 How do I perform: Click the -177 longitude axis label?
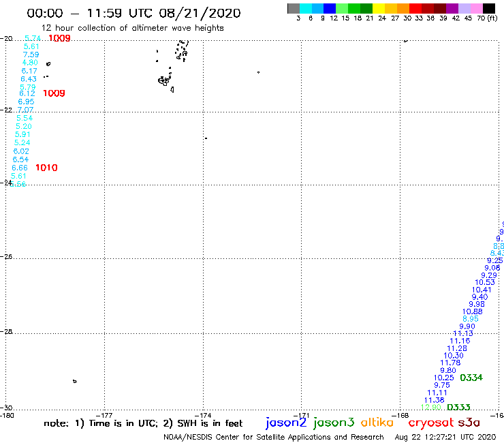(x=105, y=415)
